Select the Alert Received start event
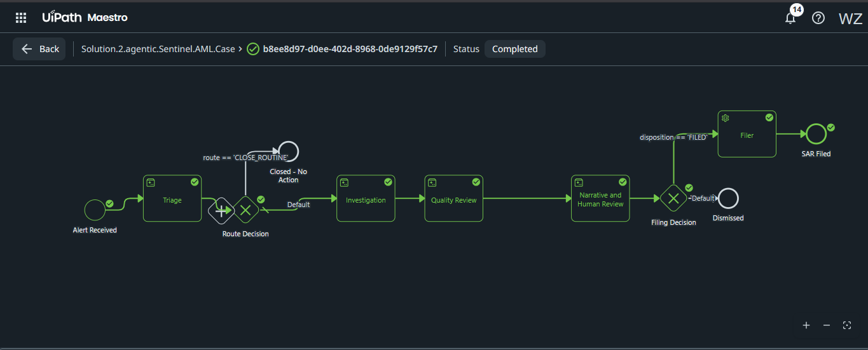This screenshot has width=868, height=350. 94,209
